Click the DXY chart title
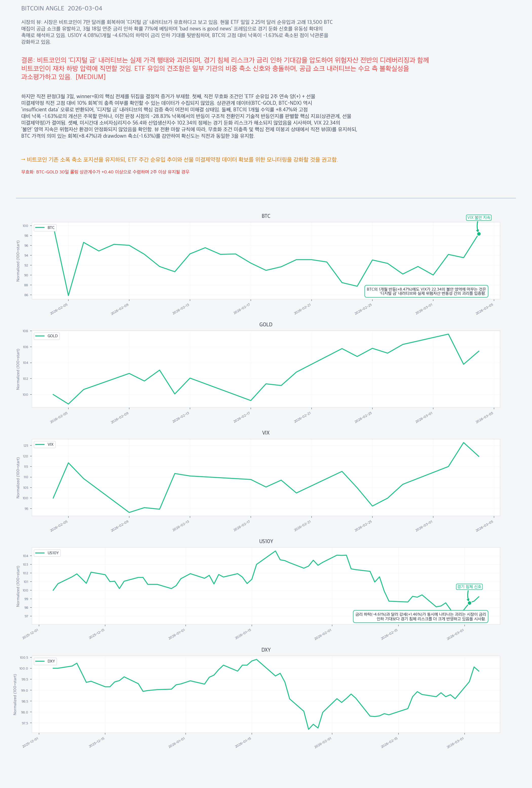532x788 pixels. click(266, 650)
